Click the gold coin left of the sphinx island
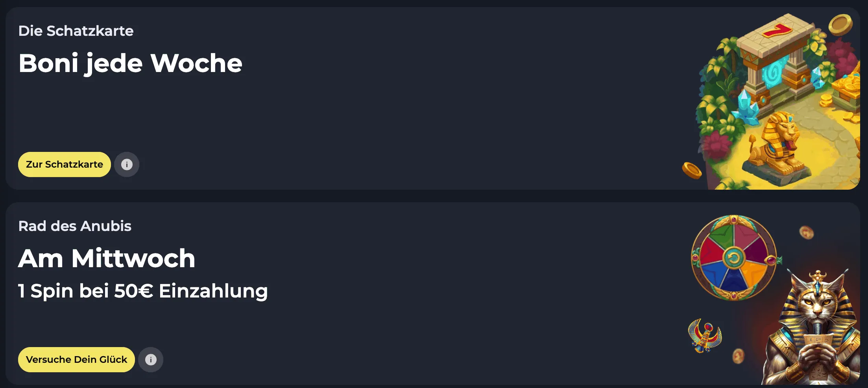Viewport: 868px width, 388px height. [x=692, y=170]
